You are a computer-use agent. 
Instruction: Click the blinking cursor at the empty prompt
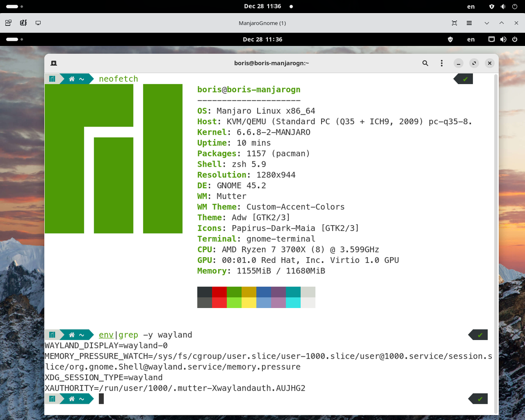click(101, 399)
